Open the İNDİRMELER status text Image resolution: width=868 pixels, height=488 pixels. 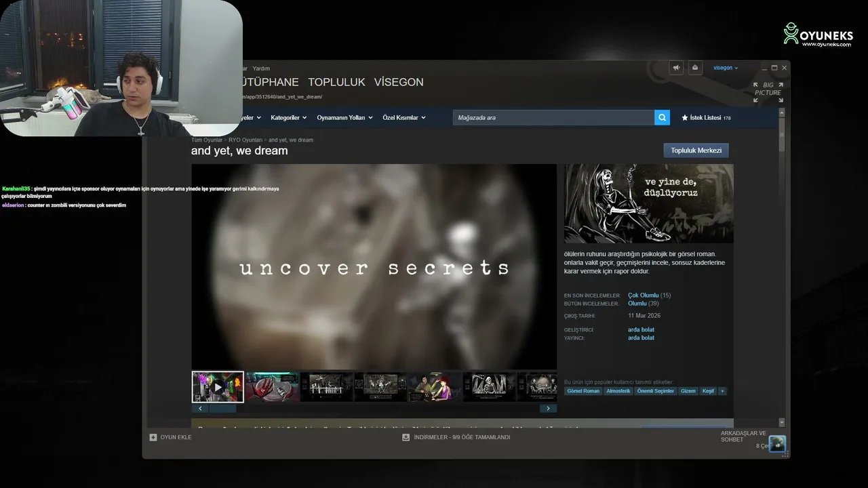click(x=462, y=437)
